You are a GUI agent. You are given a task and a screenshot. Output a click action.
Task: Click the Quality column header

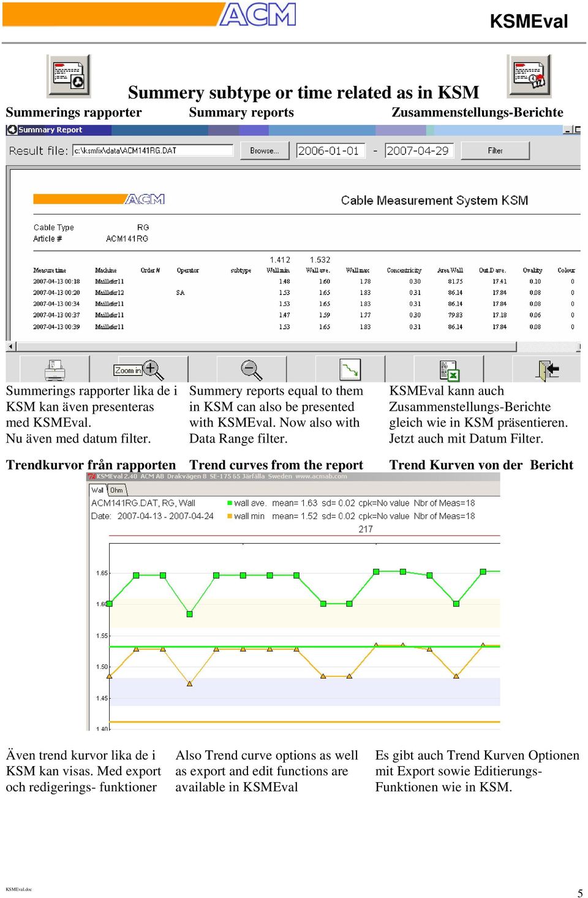tap(532, 270)
